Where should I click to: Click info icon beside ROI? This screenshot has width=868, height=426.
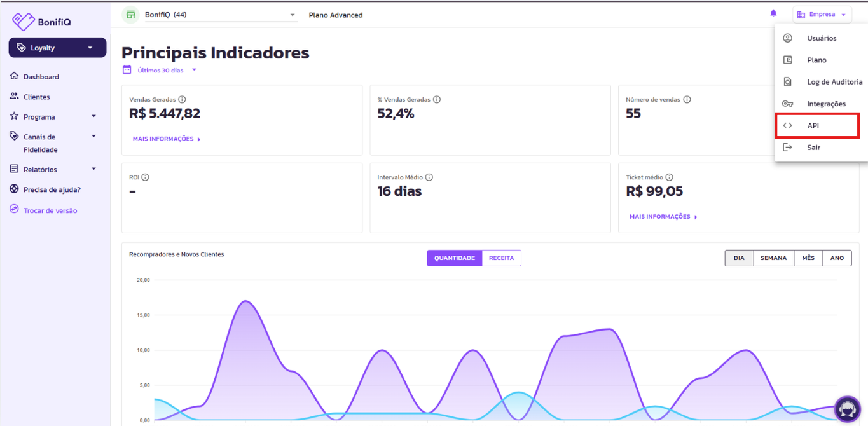pos(145,177)
